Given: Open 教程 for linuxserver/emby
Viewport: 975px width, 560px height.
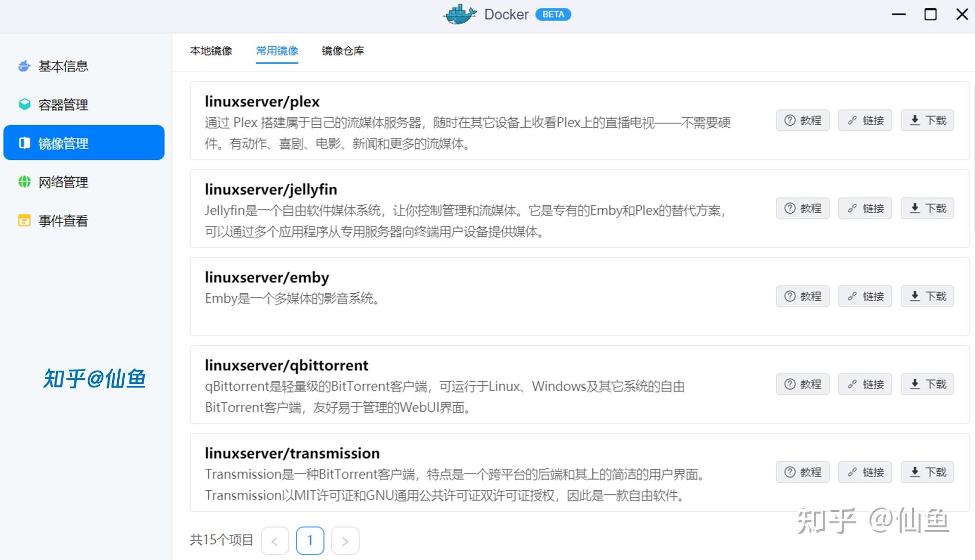Looking at the screenshot, I should (803, 296).
